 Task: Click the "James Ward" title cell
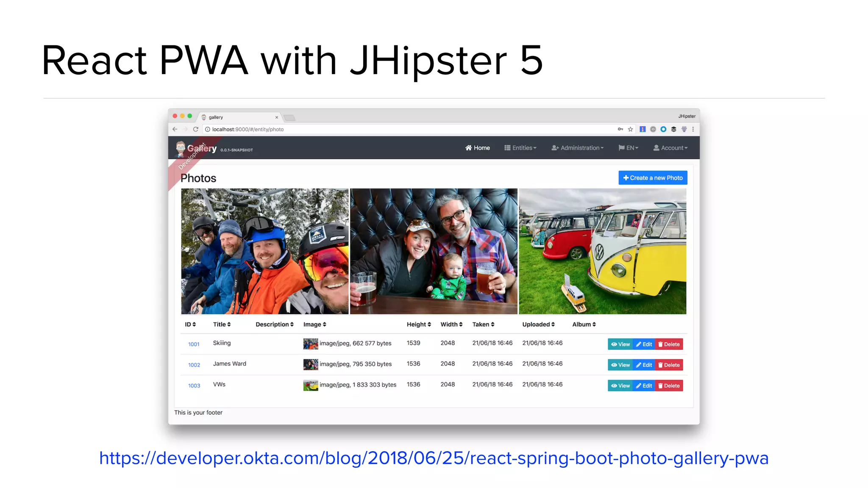tap(229, 364)
